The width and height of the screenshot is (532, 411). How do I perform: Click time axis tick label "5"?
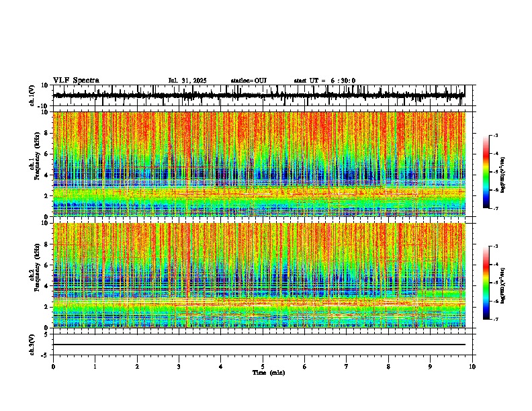263,367
